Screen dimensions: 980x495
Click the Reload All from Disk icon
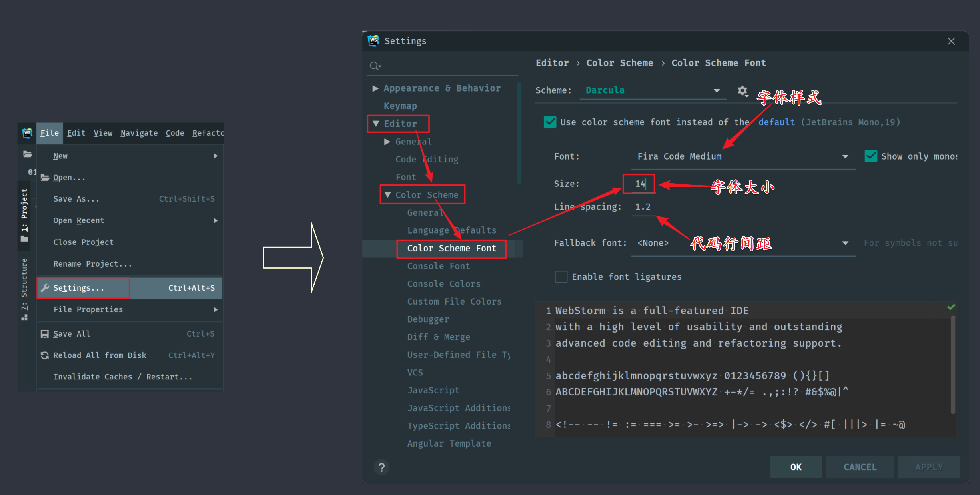click(44, 355)
